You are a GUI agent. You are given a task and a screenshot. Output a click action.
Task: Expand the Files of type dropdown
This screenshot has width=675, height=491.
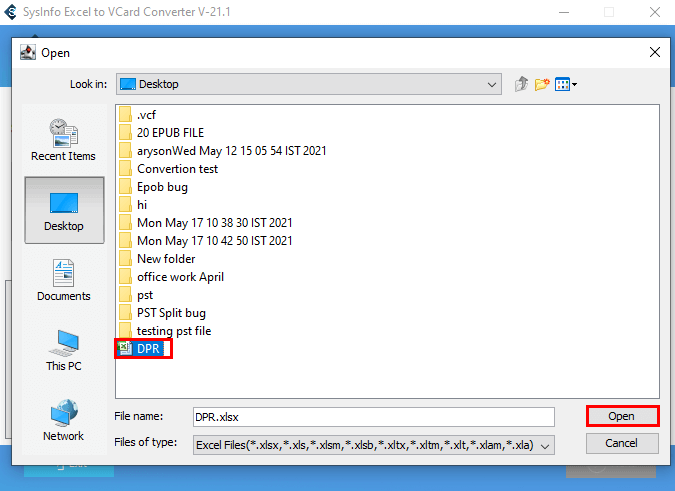(545, 446)
